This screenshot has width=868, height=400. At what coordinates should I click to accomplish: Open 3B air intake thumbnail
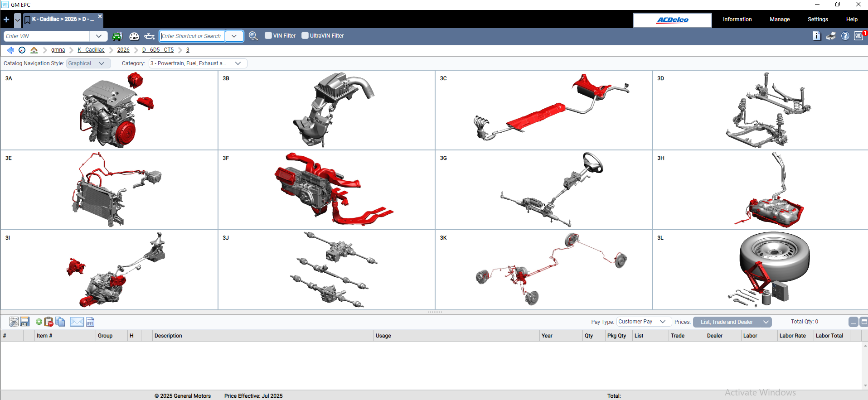tap(326, 110)
